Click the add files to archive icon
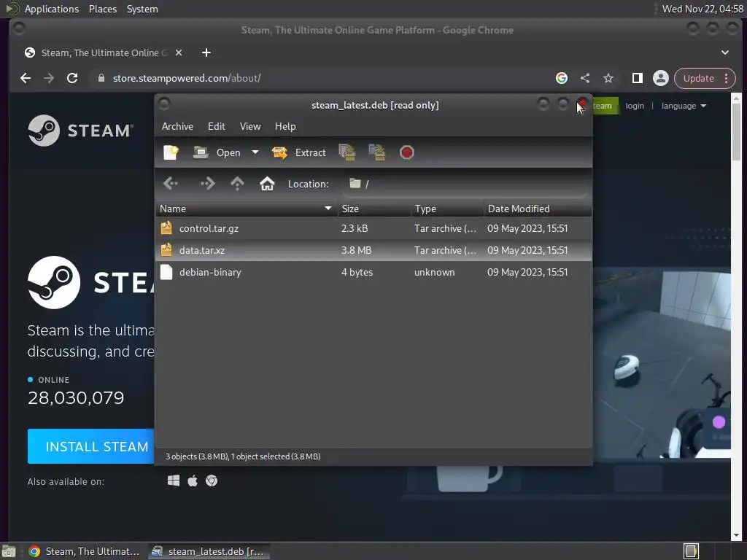 pos(347,152)
